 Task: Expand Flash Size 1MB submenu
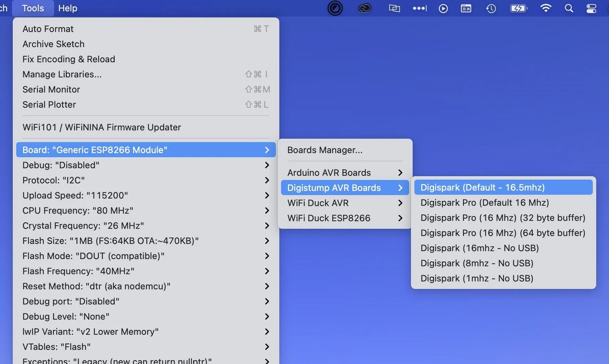pos(146,241)
